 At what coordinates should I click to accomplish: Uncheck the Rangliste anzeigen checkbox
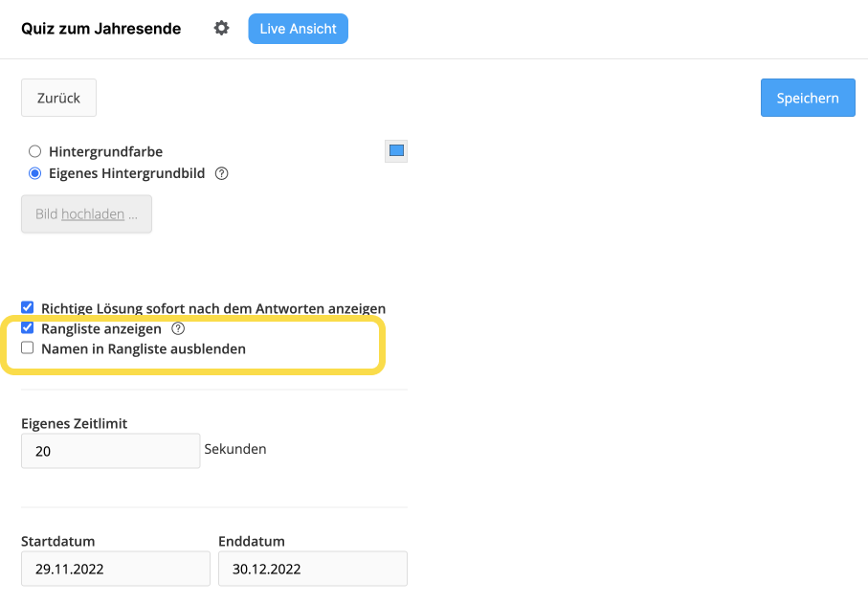tap(27, 327)
